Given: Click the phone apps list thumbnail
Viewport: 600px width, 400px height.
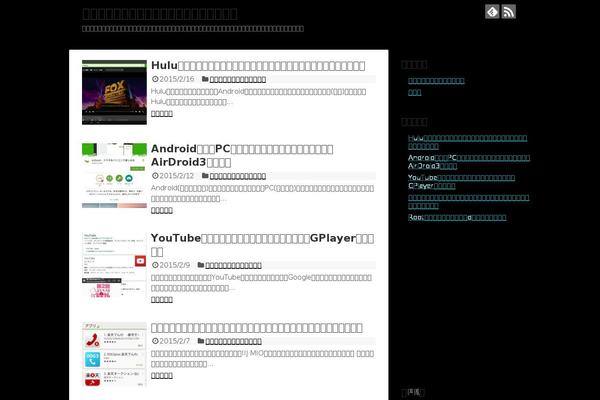Looking at the screenshot, I should pos(114,354).
